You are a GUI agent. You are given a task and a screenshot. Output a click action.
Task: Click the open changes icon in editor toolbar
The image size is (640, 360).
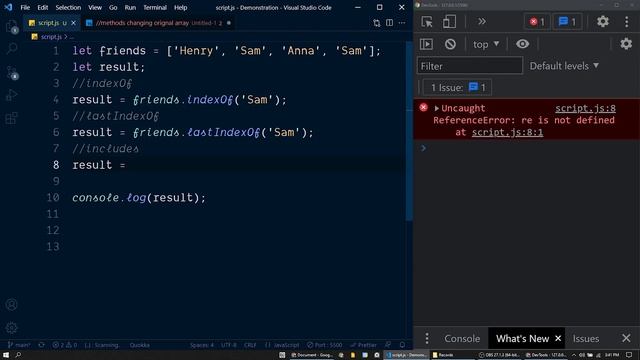(376, 23)
